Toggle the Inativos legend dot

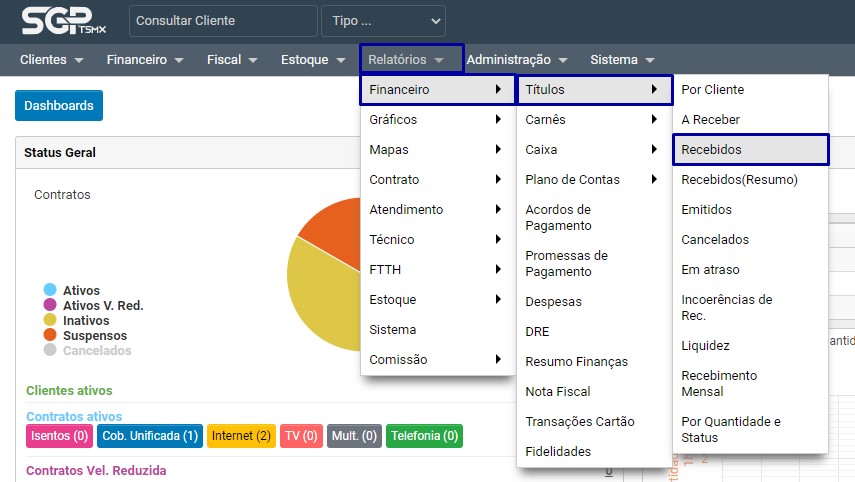coord(50,320)
